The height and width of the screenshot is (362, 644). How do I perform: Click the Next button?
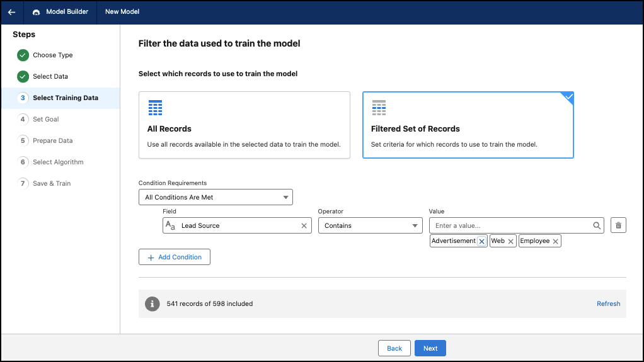pos(430,348)
